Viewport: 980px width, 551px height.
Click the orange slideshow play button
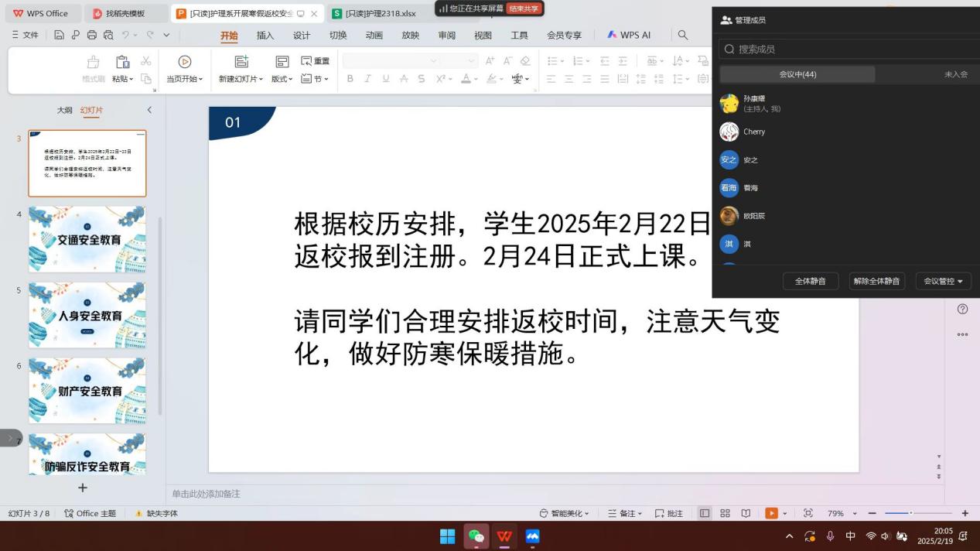tap(771, 513)
